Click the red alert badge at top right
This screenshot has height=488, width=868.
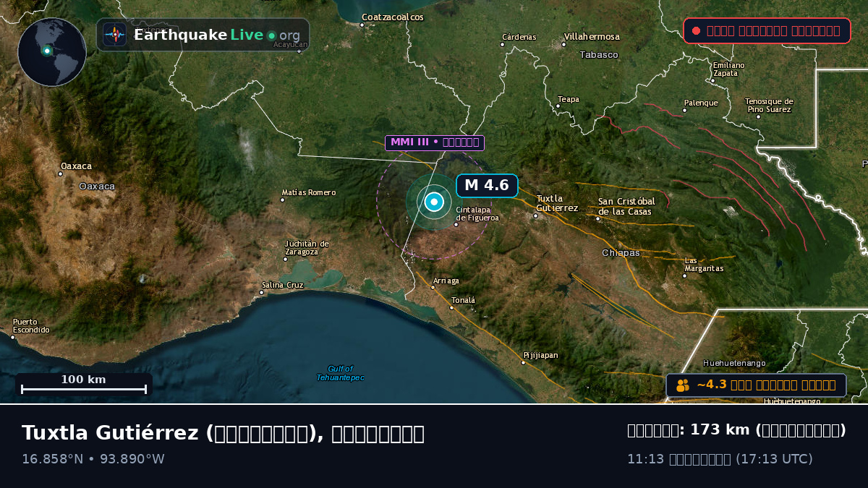tap(767, 30)
